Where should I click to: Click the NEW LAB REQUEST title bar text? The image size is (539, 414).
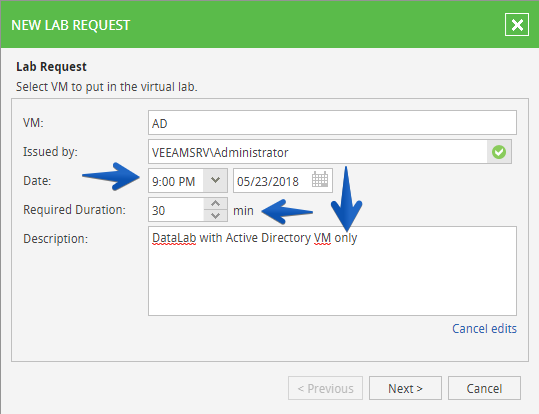pos(70,25)
